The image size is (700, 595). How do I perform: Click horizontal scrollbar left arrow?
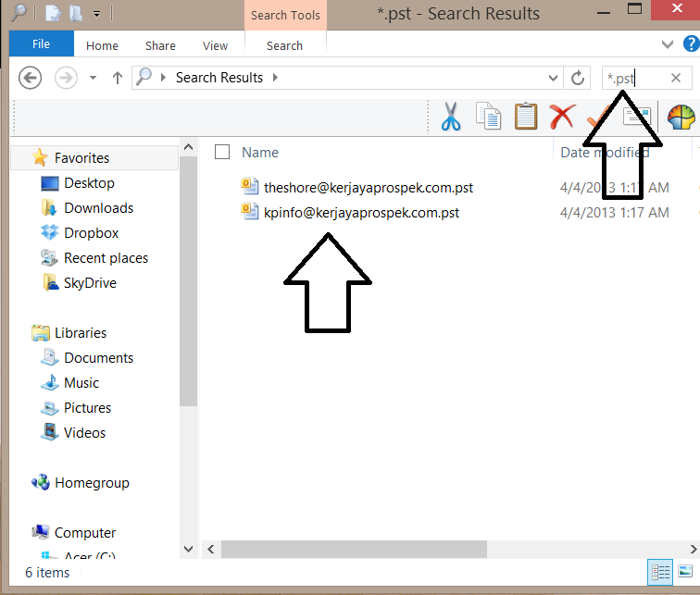pos(211,549)
